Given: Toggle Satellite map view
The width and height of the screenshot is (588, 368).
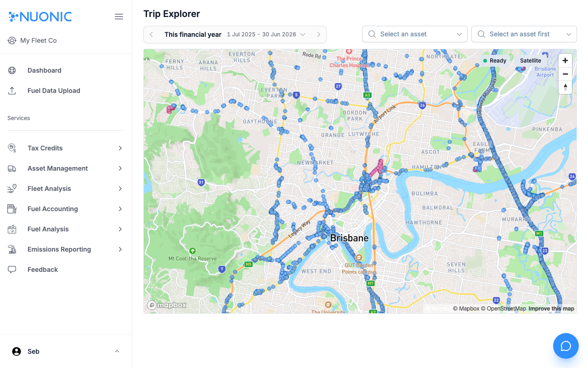Looking at the screenshot, I should tap(531, 61).
